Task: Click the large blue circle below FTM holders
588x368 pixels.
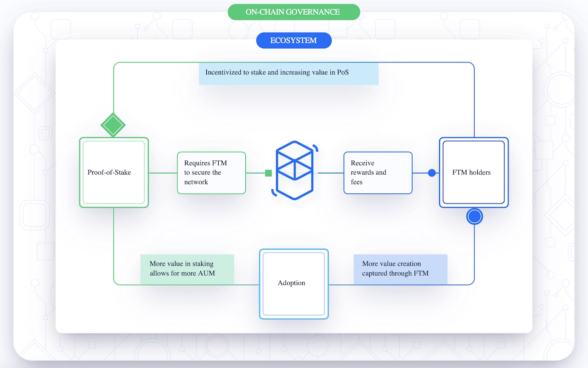Action: click(x=475, y=216)
